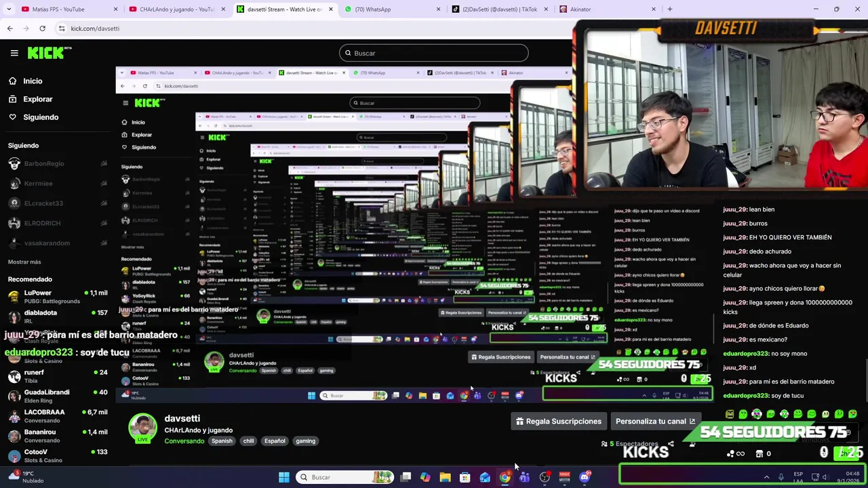Open the Kick hamburger menu
868x488 pixels.
(14, 53)
